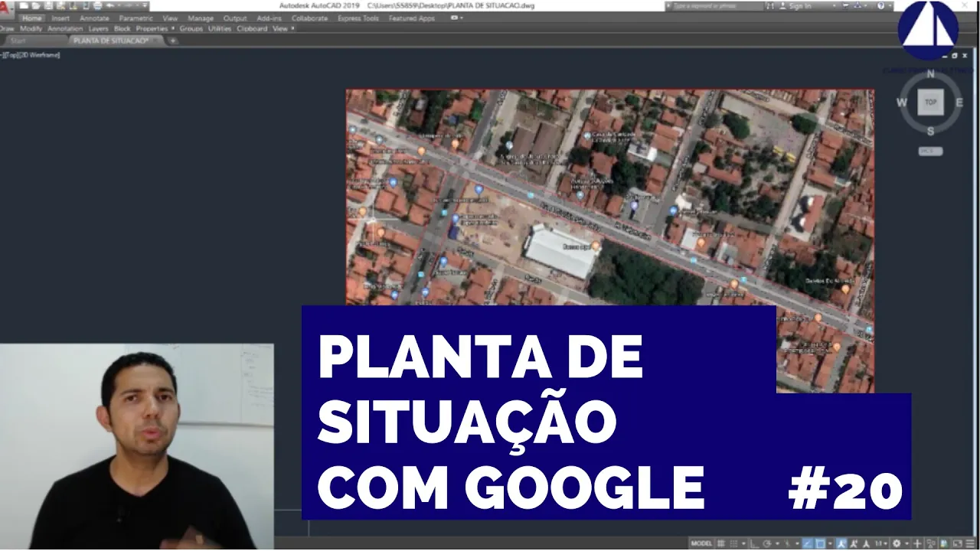
Task: Click the Sign In button
Action: pos(795,6)
